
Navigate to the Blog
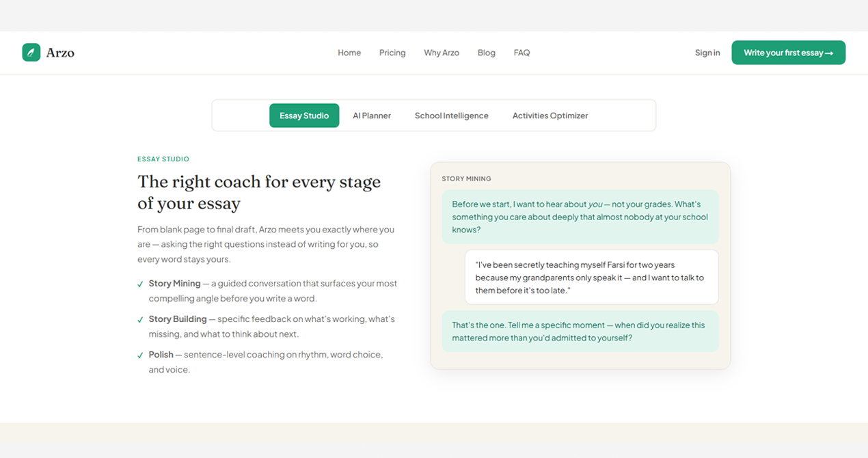click(487, 53)
